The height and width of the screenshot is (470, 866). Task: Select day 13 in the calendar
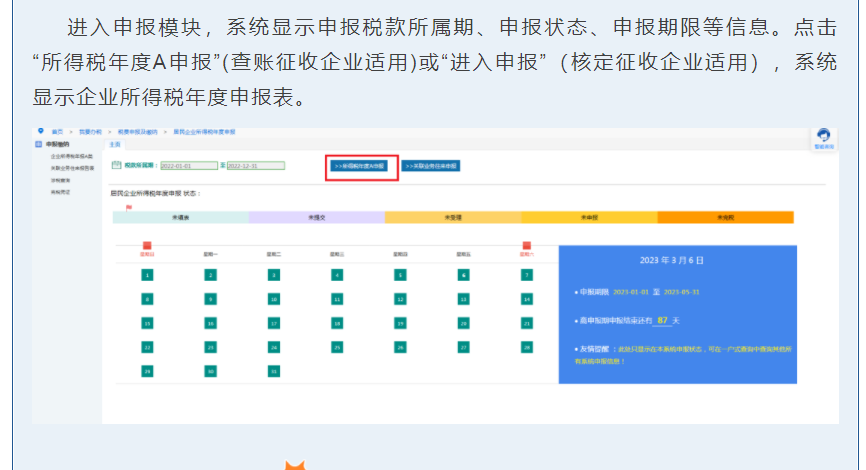(463, 299)
